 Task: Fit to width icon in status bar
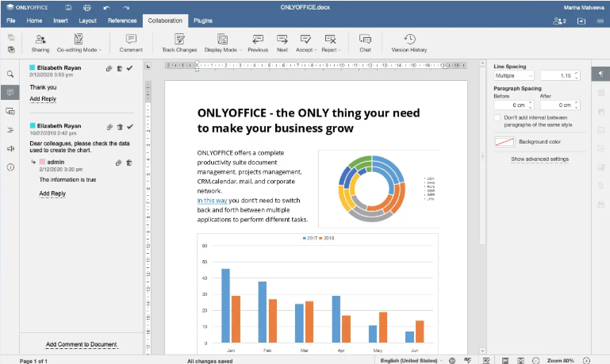tap(520, 361)
